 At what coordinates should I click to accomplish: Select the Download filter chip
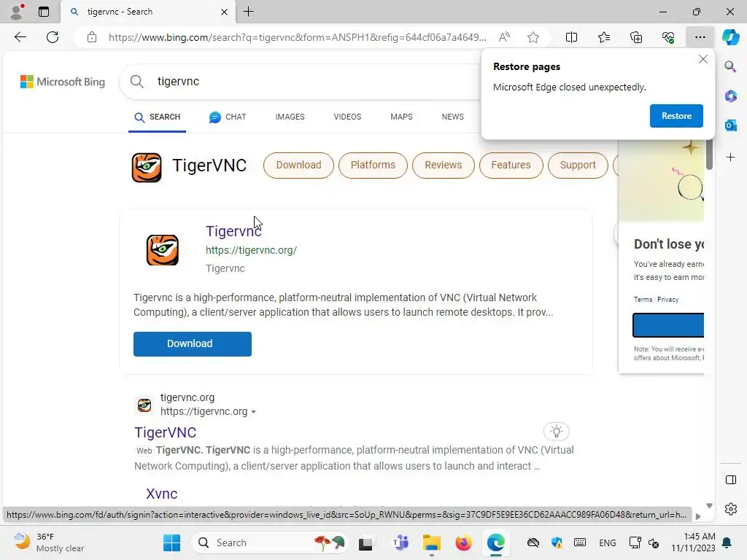(298, 166)
